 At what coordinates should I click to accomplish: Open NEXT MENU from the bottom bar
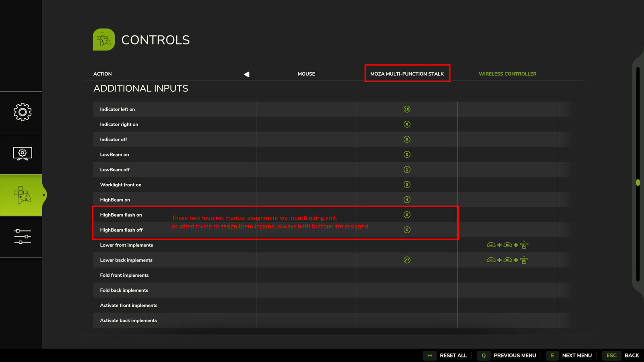[577, 356]
